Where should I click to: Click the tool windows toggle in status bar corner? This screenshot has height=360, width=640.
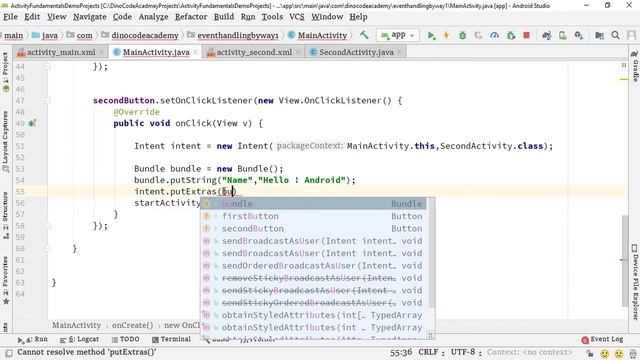tap(9, 352)
